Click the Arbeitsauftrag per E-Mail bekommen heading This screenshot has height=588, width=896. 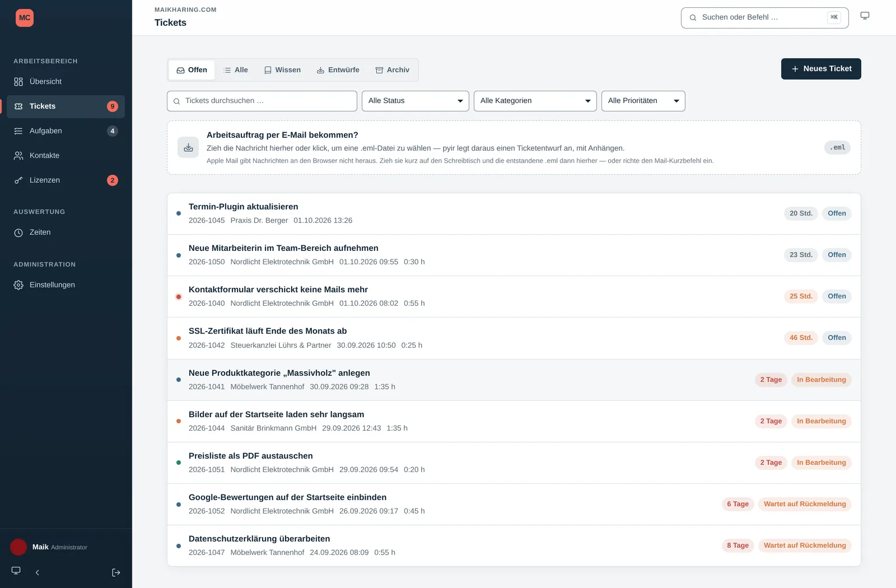(x=282, y=135)
